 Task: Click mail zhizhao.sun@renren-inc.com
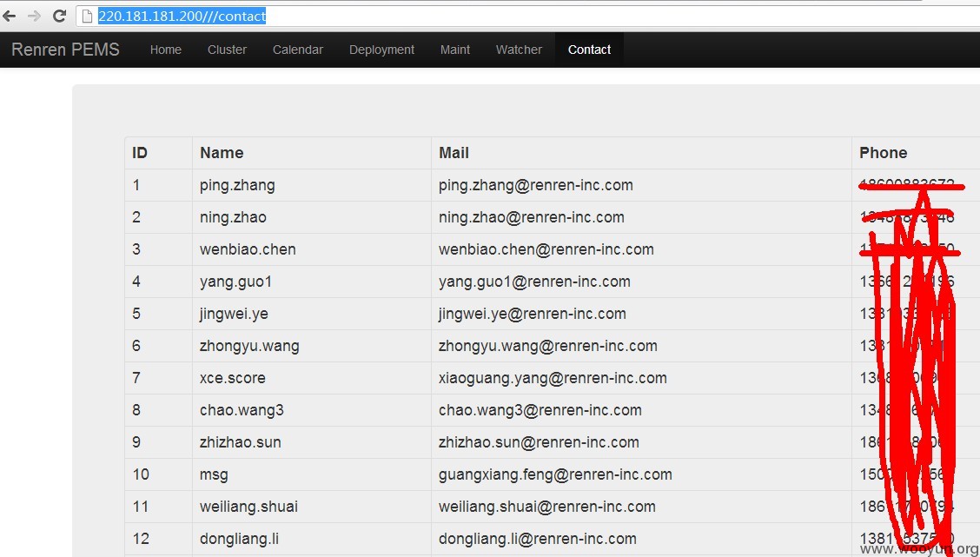point(539,442)
